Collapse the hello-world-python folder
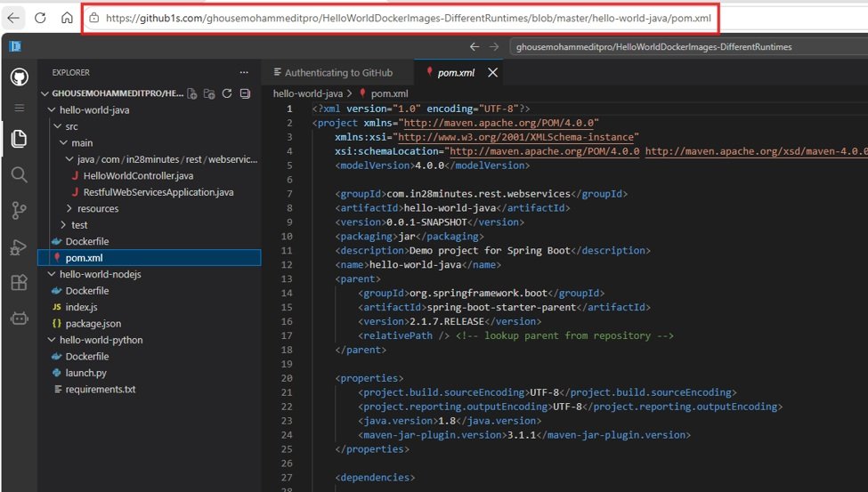Screen dimensions: 868x492 point(52,340)
